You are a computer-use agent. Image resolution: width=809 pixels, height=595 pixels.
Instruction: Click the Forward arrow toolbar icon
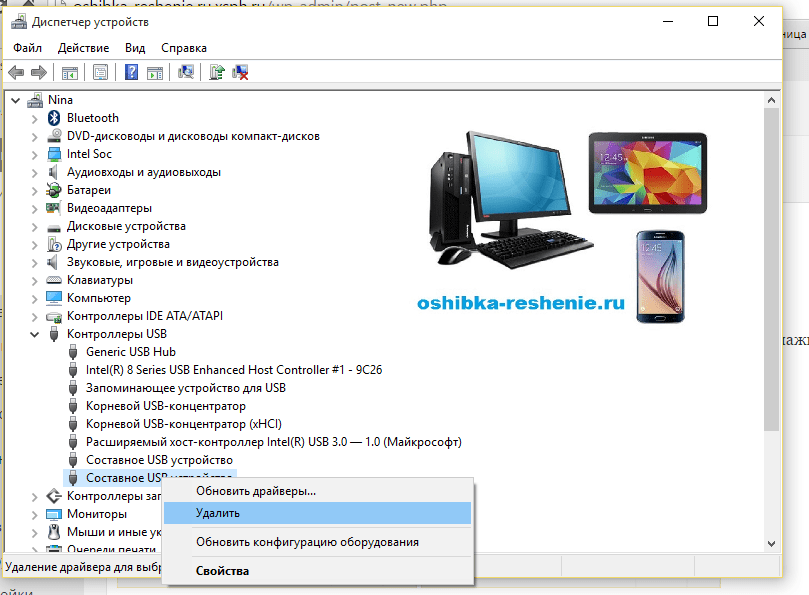(39, 72)
